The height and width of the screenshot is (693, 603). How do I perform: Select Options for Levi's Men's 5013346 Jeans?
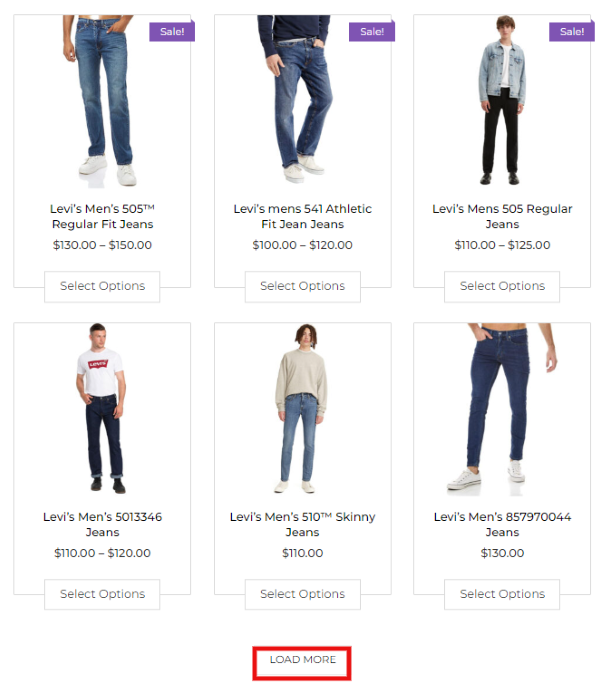(x=102, y=594)
